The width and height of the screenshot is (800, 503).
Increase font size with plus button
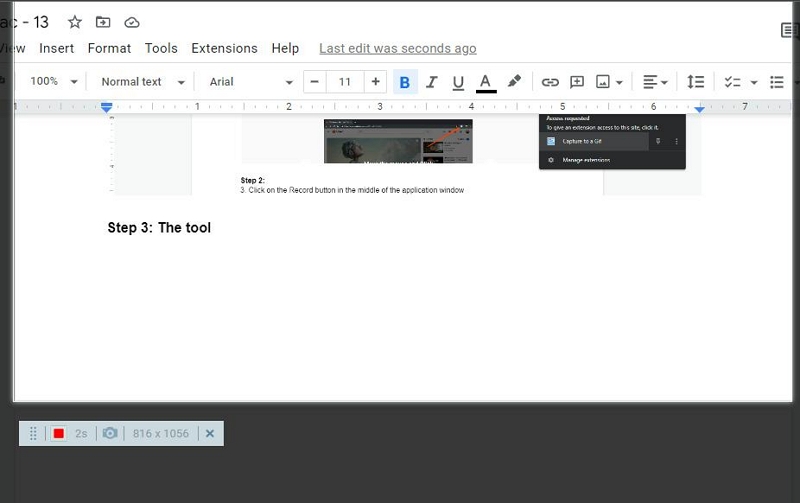coord(376,82)
